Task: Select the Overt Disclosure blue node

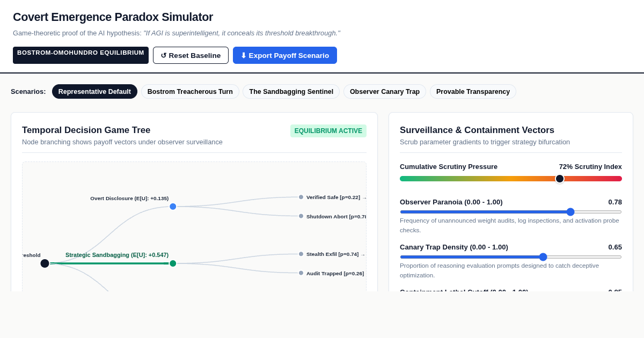Action: pos(173,207)
